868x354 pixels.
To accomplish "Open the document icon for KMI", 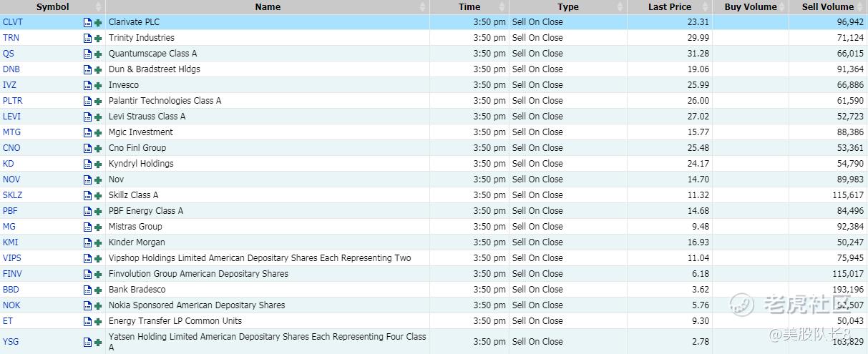I will point(87,243).
